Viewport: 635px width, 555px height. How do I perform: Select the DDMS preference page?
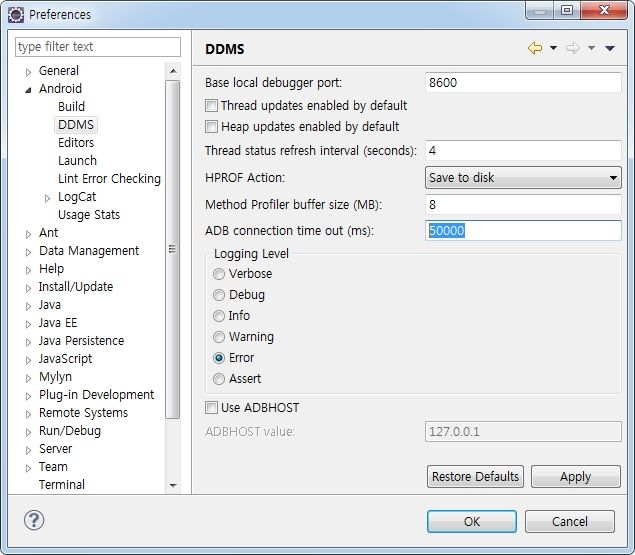[76, 124]
